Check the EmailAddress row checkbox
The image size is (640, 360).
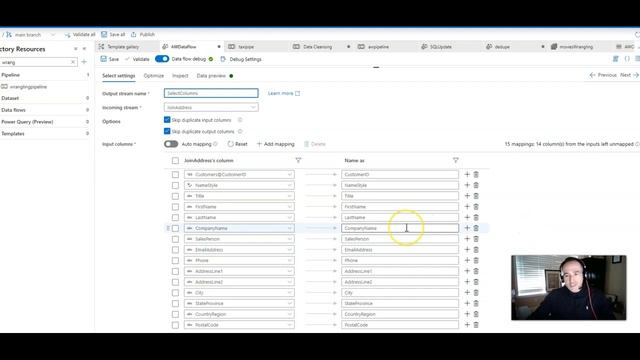tap(175, 250)
